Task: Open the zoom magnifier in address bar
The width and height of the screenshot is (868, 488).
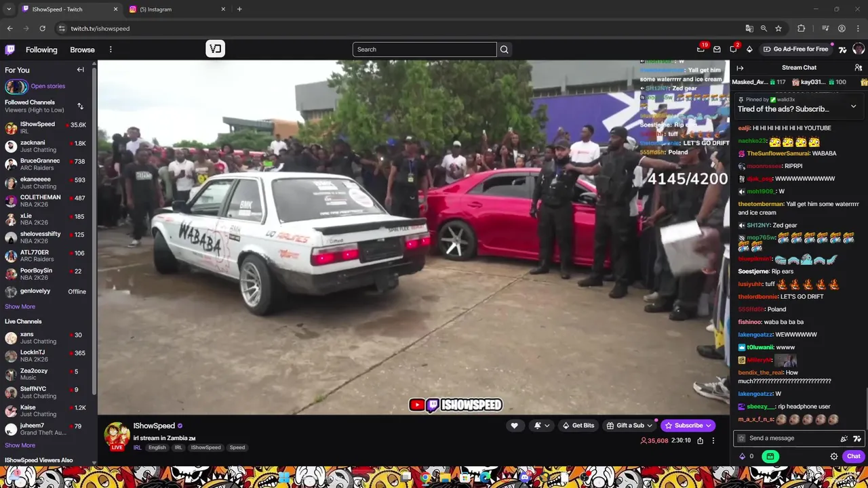Action: point(764,28)
